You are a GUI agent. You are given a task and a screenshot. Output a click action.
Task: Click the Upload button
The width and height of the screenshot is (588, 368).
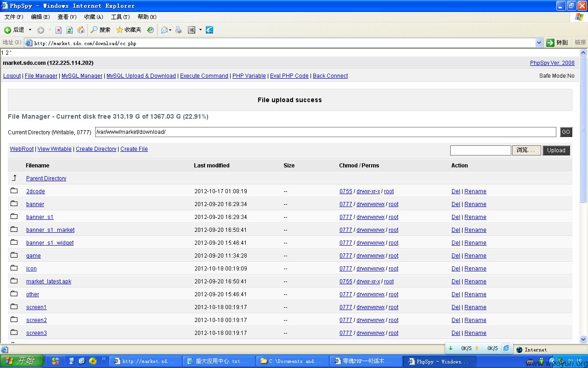coord(556,150)
